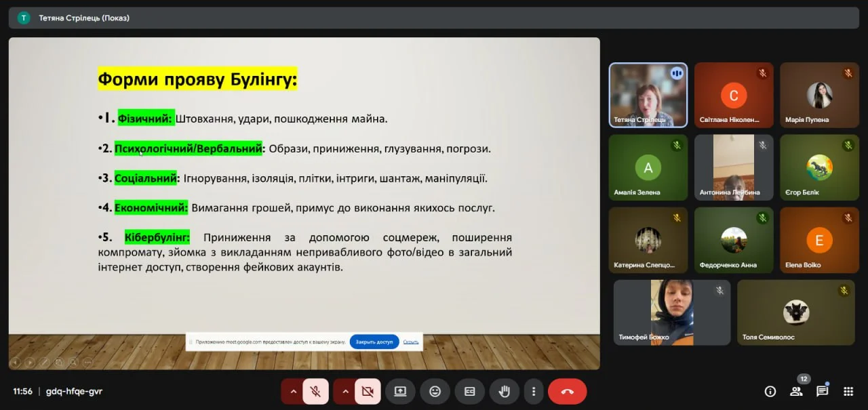Click the slide's zoom magnifier control

tap(73, 362)
